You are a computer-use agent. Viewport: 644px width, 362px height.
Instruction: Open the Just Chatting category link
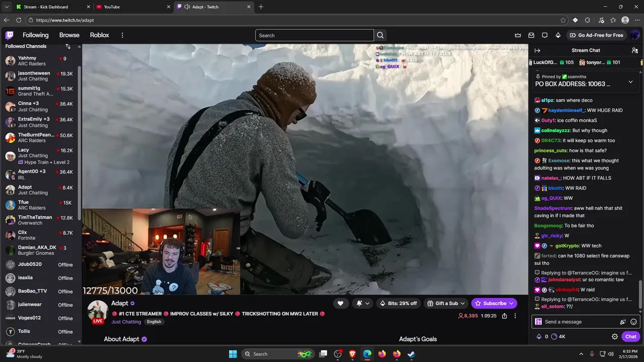click(x=126, y=322)
